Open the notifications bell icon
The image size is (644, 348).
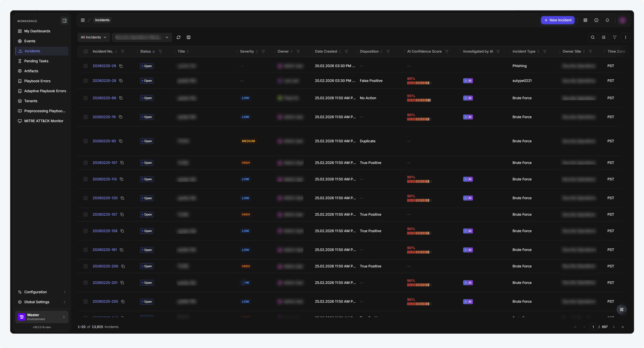[x=607, y=20]
